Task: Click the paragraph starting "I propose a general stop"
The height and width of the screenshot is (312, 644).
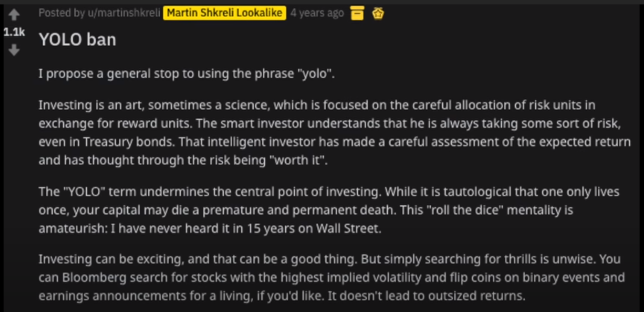Action: click(x=186, y=74)
